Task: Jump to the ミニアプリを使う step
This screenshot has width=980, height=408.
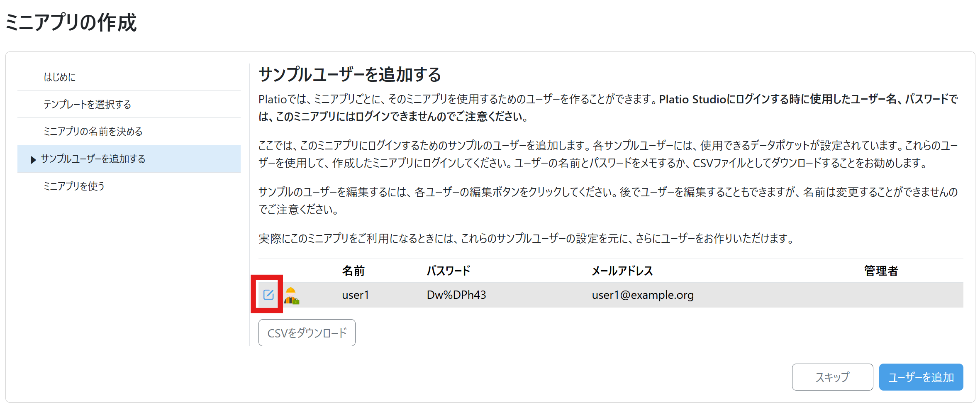Action: click(74, 186)
